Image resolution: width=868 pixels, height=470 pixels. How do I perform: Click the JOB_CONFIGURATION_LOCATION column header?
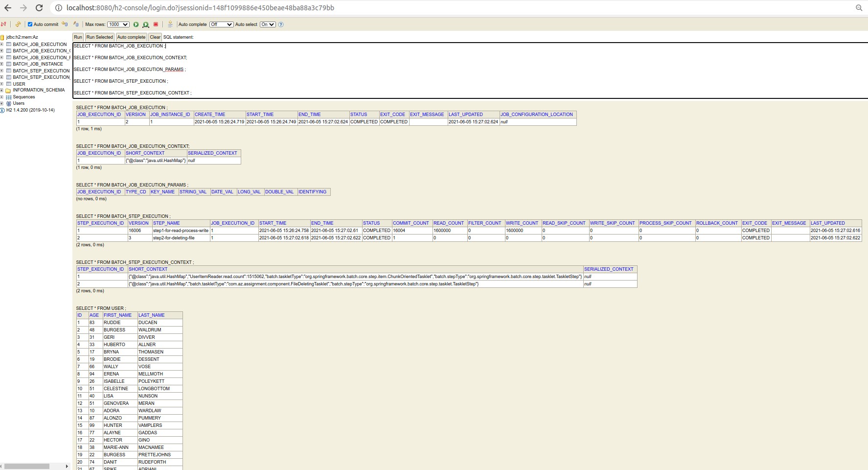point(537,115)
